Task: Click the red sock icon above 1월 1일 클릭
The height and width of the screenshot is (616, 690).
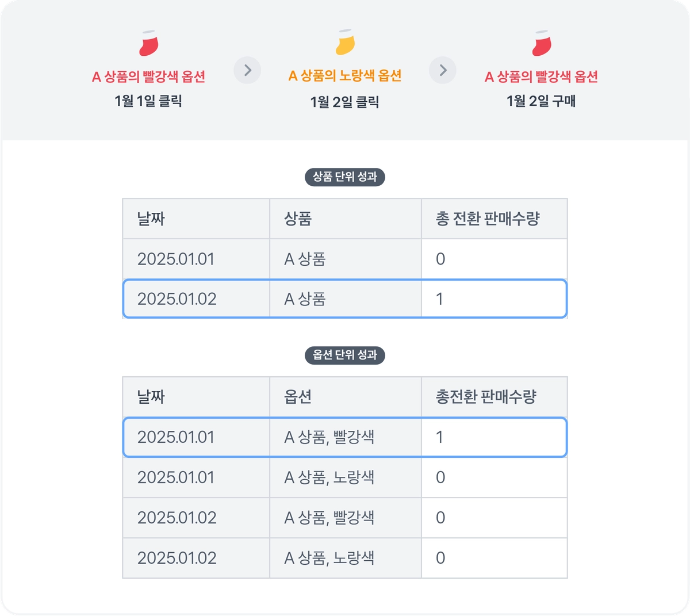Action: pos(149,43)
